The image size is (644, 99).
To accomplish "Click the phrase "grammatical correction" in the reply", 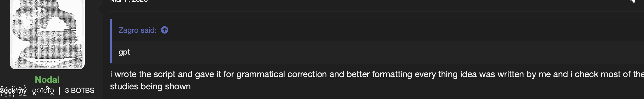I will 282,74.
